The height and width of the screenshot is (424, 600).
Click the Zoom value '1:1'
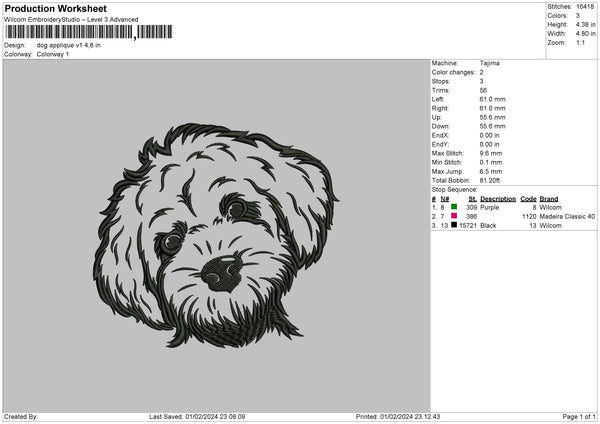tap(580, 43)
